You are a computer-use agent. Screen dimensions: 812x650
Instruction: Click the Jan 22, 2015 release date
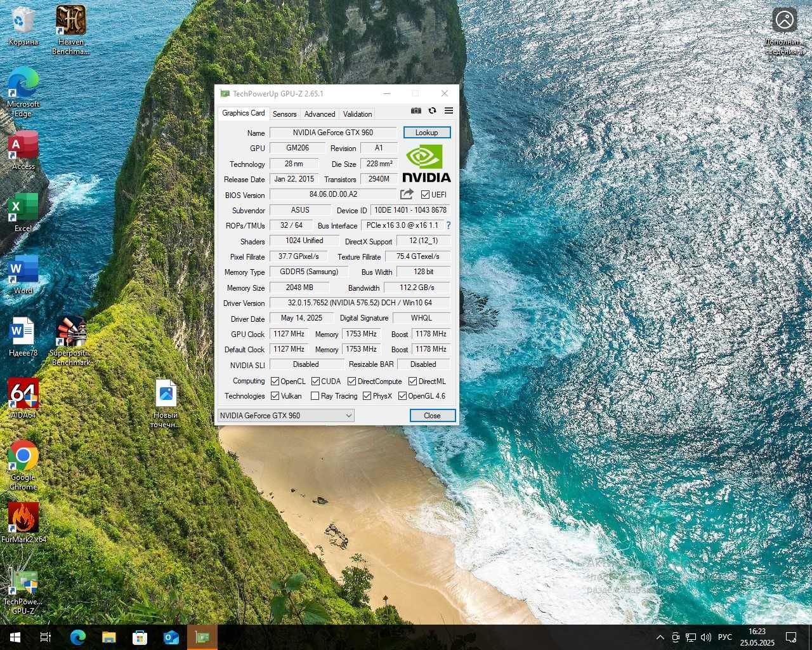coord(294,179)
